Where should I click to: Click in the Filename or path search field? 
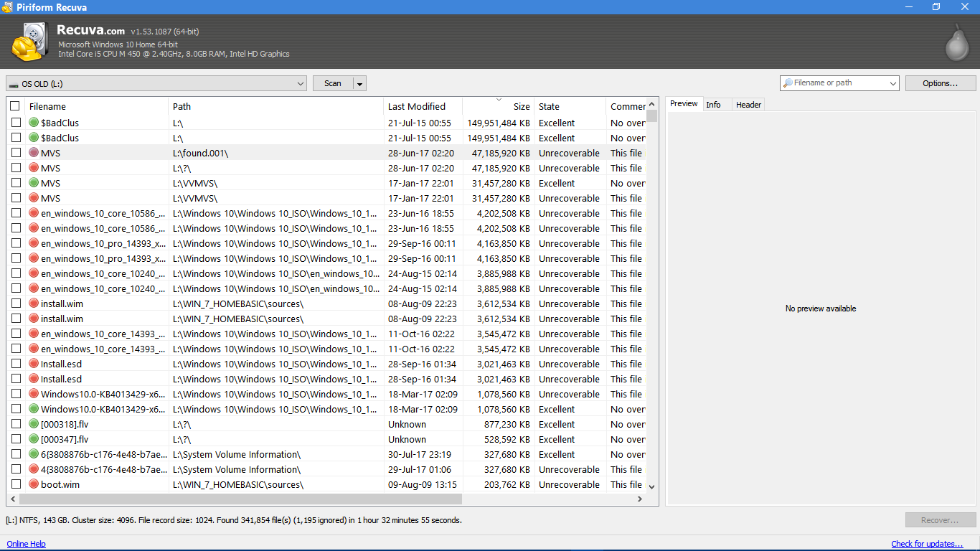click(835, 83)
